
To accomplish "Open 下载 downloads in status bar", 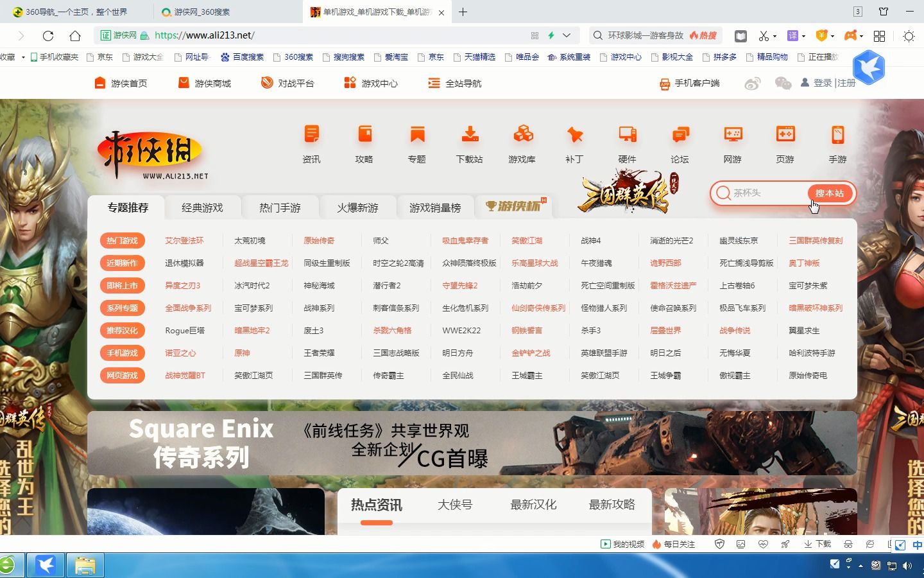I will pos(817,544).
